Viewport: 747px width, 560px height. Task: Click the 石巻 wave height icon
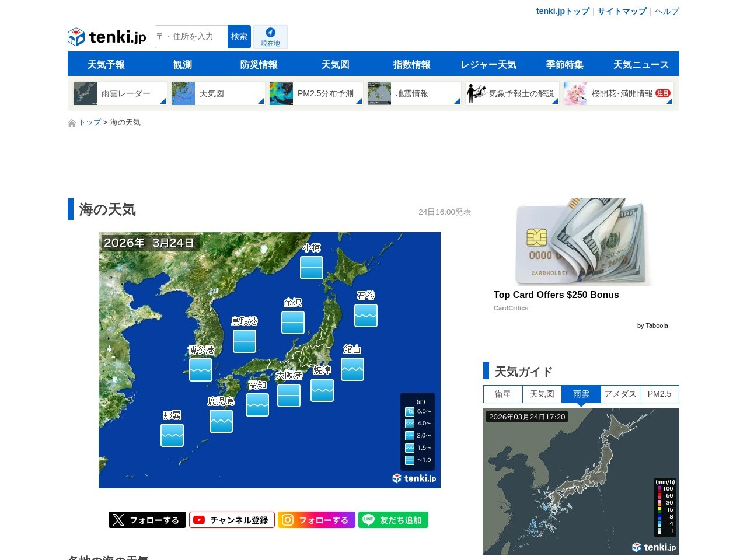366,316
